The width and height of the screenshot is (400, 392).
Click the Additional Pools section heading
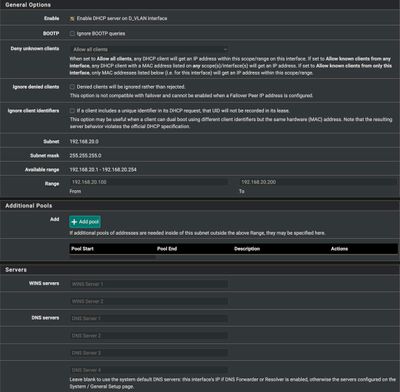[29, 206]
